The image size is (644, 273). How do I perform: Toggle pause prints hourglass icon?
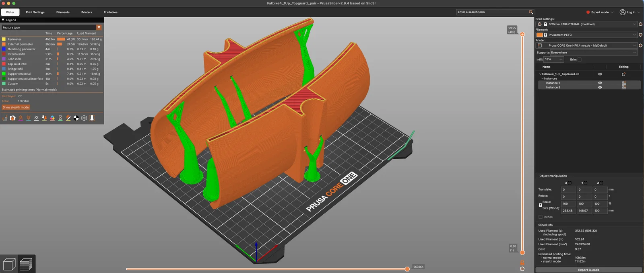[60, 118]
